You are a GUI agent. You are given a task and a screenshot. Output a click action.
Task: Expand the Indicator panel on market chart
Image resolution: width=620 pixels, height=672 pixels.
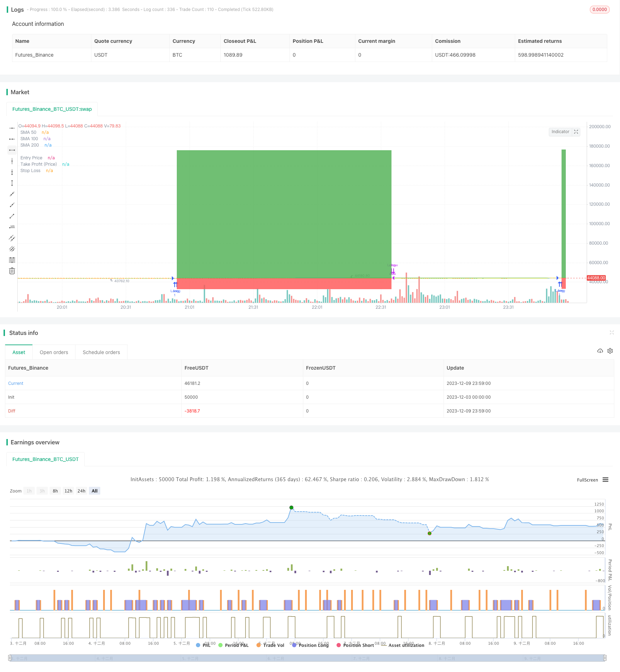tap(576, 132)
